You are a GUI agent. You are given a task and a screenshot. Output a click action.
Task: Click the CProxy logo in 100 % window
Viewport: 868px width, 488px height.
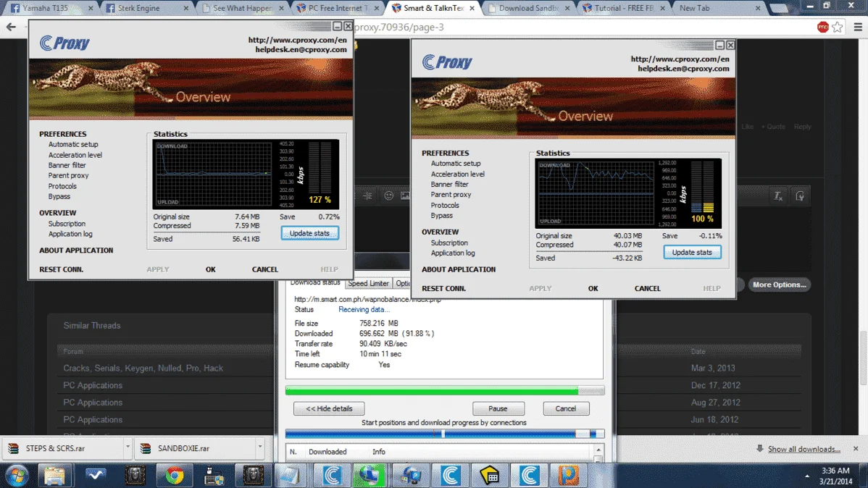tap(447, 62)
